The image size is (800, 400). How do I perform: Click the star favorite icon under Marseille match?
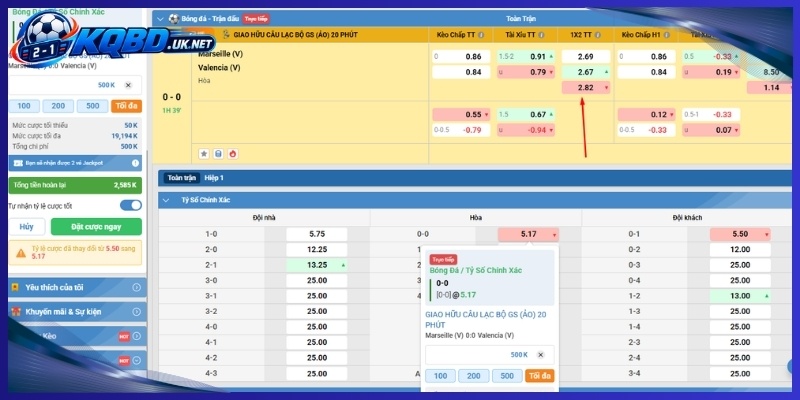tap(204, 154)
